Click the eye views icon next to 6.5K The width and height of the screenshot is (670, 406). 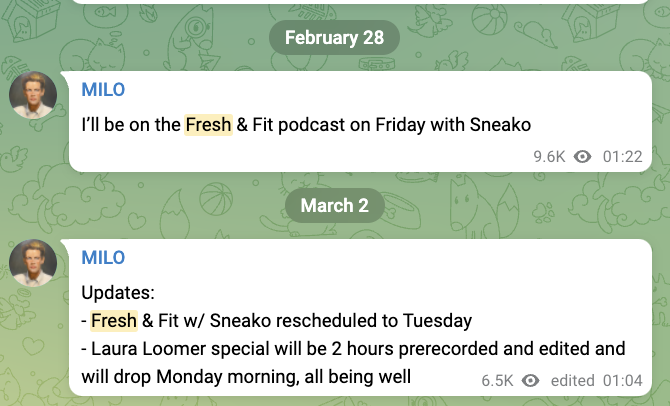pos(531,380)
